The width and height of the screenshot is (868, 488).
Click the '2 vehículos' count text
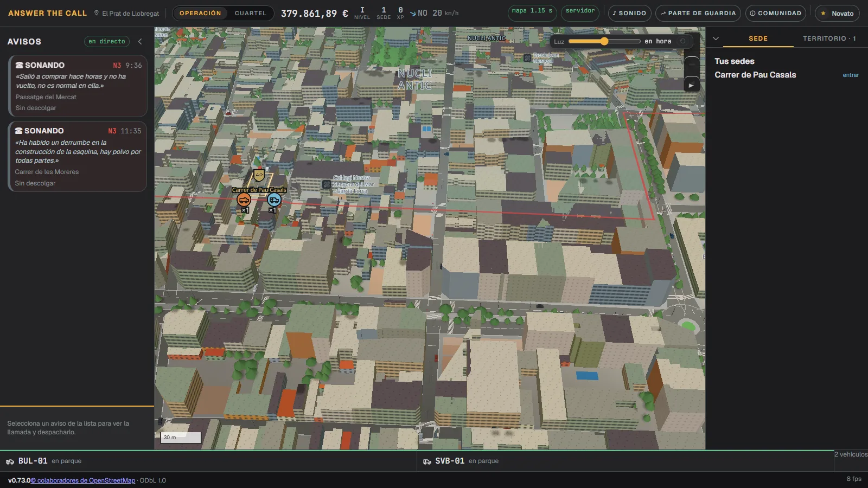[851, 454]
